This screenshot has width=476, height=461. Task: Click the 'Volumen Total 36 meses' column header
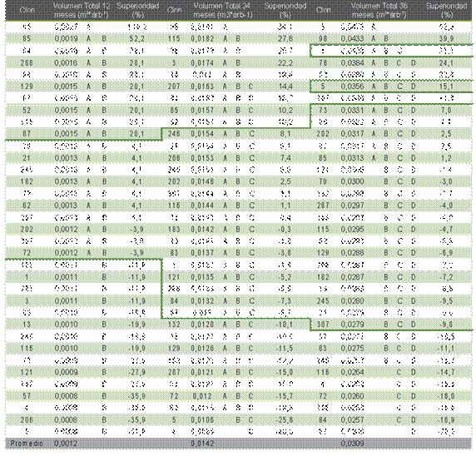pos(379,10)
